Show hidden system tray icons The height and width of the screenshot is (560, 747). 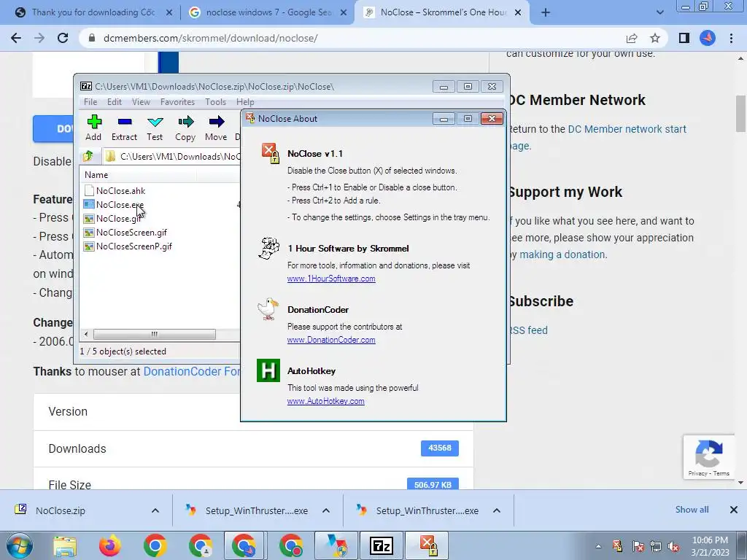pyautogui.click(x=598, y=547)
